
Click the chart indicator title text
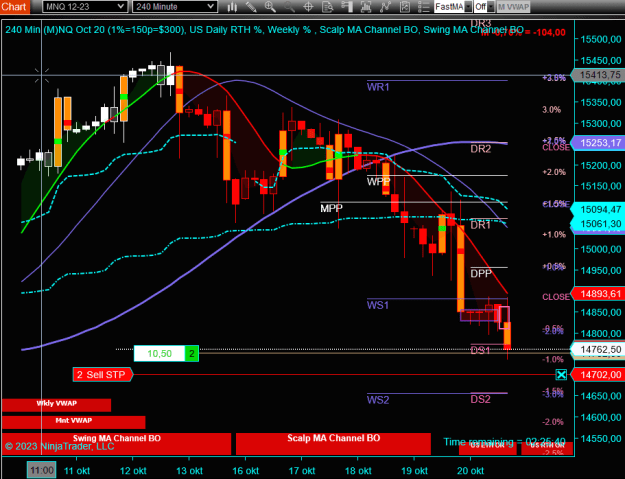tap(264, 29)
